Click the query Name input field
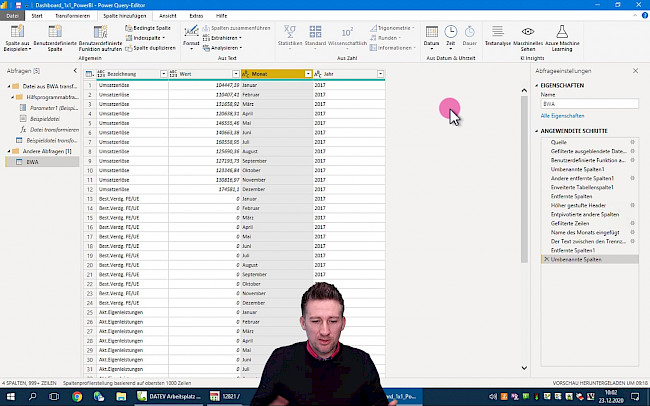 589,103
